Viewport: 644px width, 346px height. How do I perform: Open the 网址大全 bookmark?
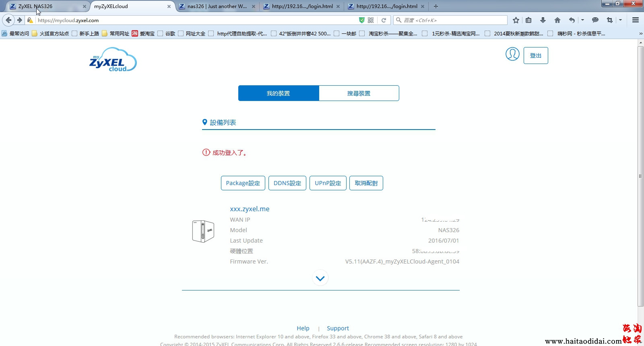[x=192, y=33]
